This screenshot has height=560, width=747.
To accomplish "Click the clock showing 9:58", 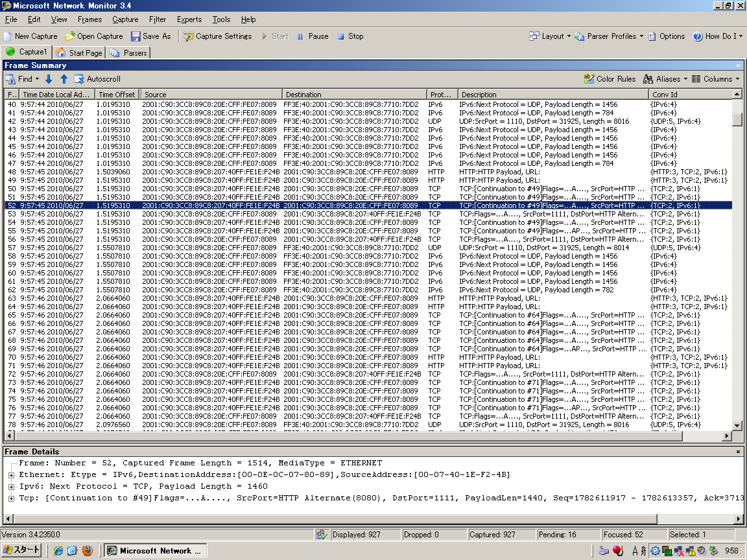I will (731, 551).
